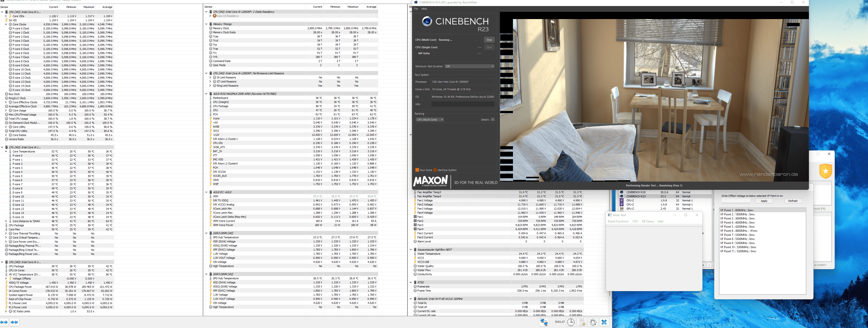Expand the Core Usage row
Image resolution: width=868 pixels, height=328 pixels.
click(x=6, y=110)
